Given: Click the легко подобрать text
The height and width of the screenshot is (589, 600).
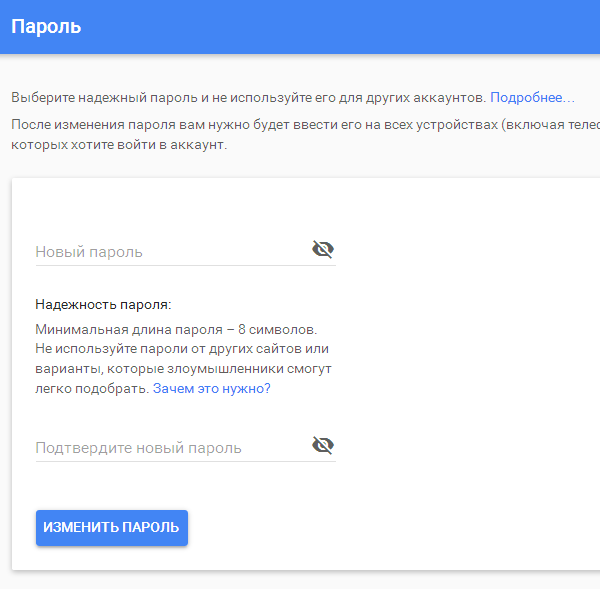Looking at the screenshot, I should (92, 389).
